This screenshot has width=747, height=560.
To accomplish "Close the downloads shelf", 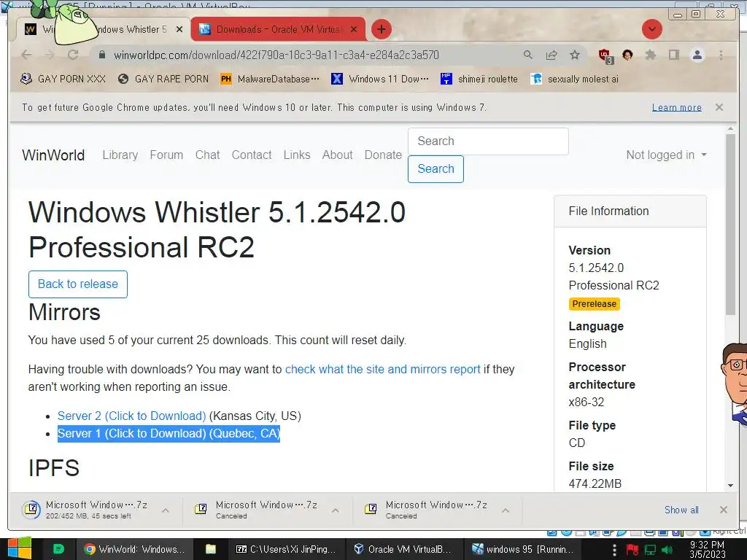I will pyautogui.click(x=723, y=510).
